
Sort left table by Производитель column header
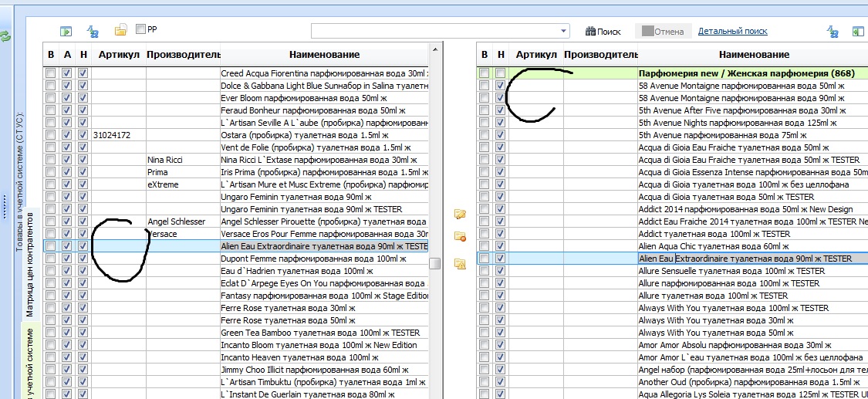[183, 55]
